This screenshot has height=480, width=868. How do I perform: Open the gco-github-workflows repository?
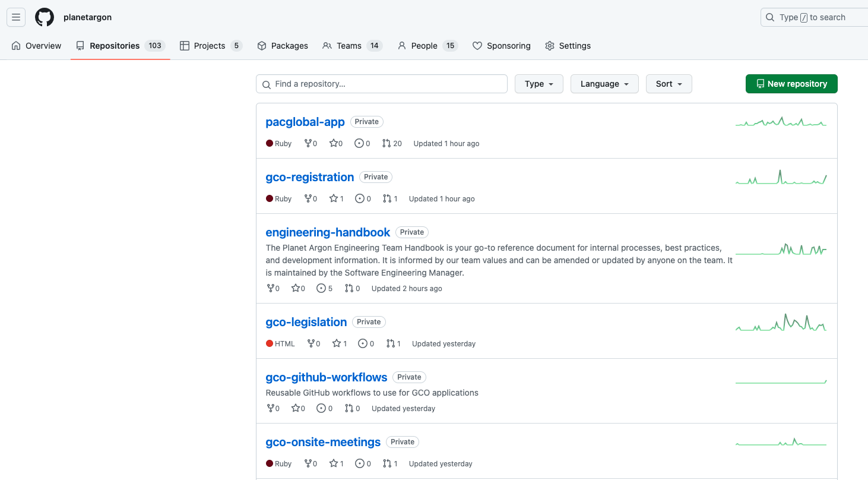(x=327, y=377)
